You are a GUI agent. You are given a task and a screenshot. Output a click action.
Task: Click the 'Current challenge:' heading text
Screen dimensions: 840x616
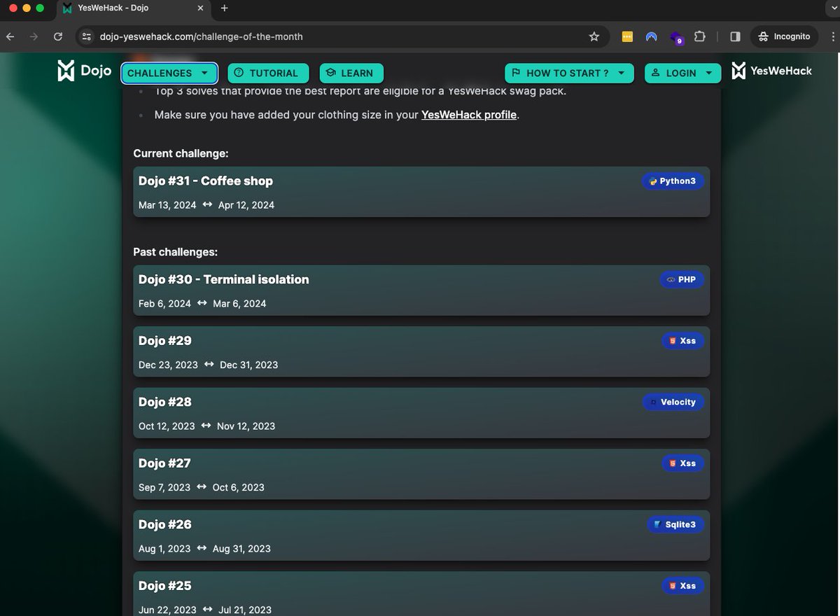coord(181,153)
